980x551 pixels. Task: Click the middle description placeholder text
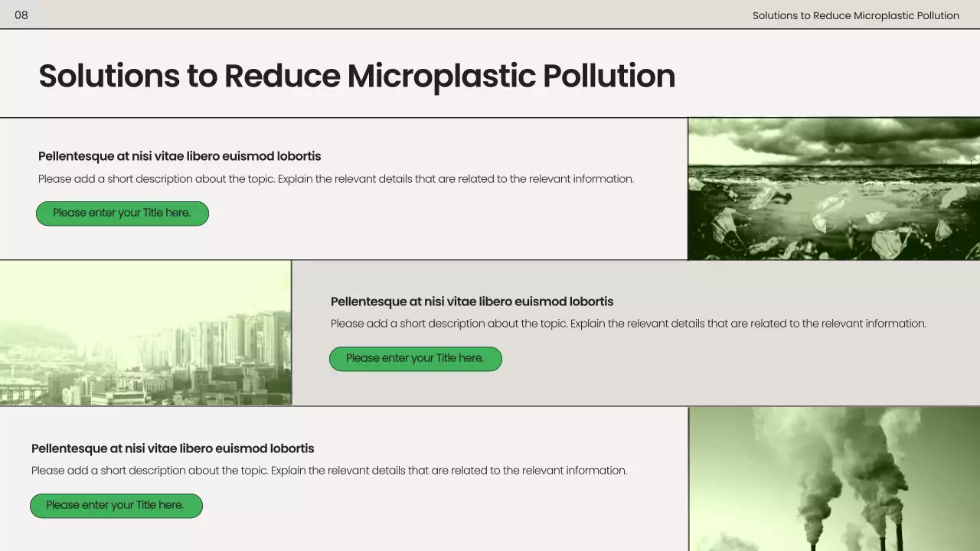point(629,323)
